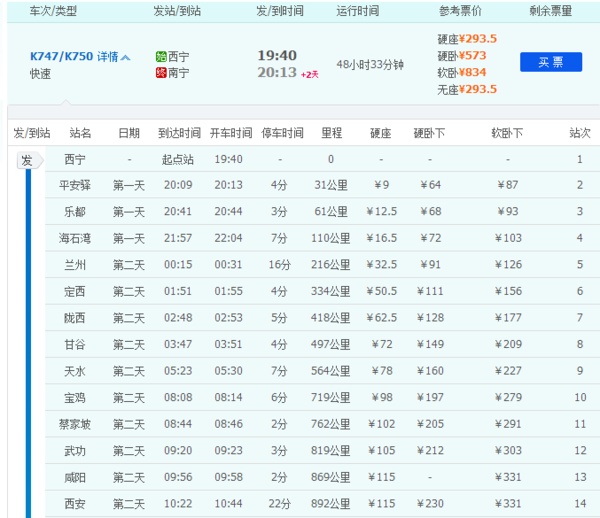
Task: Select the 定西 station row name
Action: pyautogui.click(x=75, y=292)
